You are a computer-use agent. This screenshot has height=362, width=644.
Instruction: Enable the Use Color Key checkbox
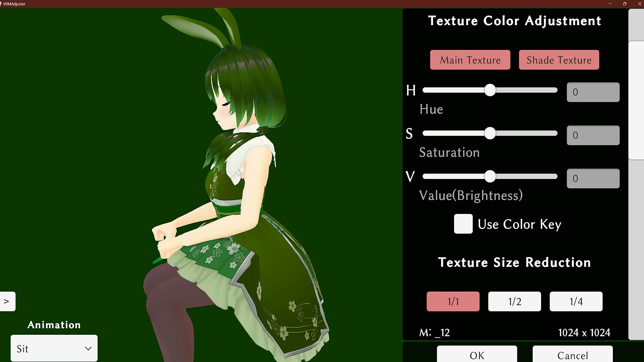tap(463, 224)
